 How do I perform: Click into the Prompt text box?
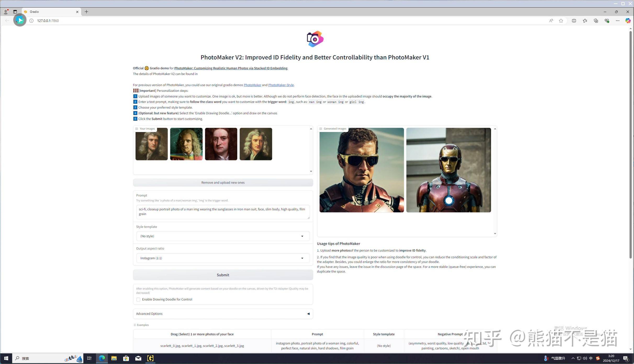(x=223, y=212)
